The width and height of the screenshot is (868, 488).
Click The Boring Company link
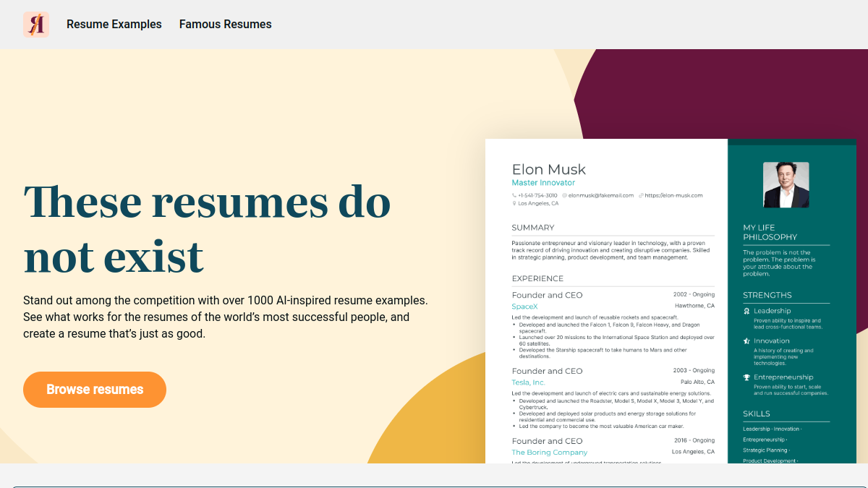click(x=550, y=453)
